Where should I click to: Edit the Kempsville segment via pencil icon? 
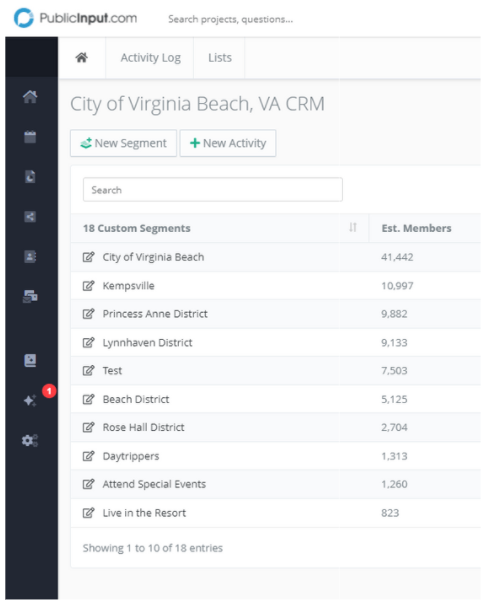point(88,286)
